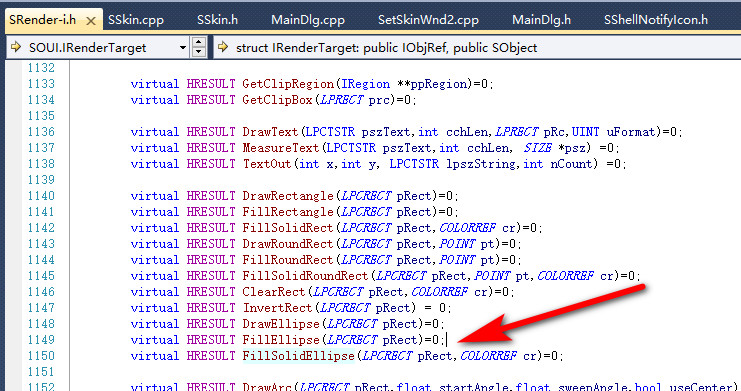Image resolution: width=741 pixels, height=391 pixels.
Task: Switch to the MainDlg.cpp tab
Action: click(308, 20)
